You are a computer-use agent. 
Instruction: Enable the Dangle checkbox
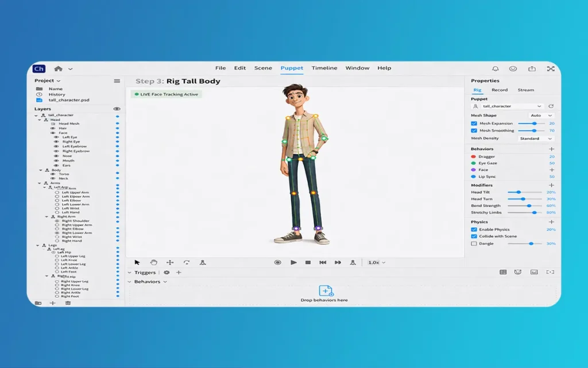pos(474,244)
